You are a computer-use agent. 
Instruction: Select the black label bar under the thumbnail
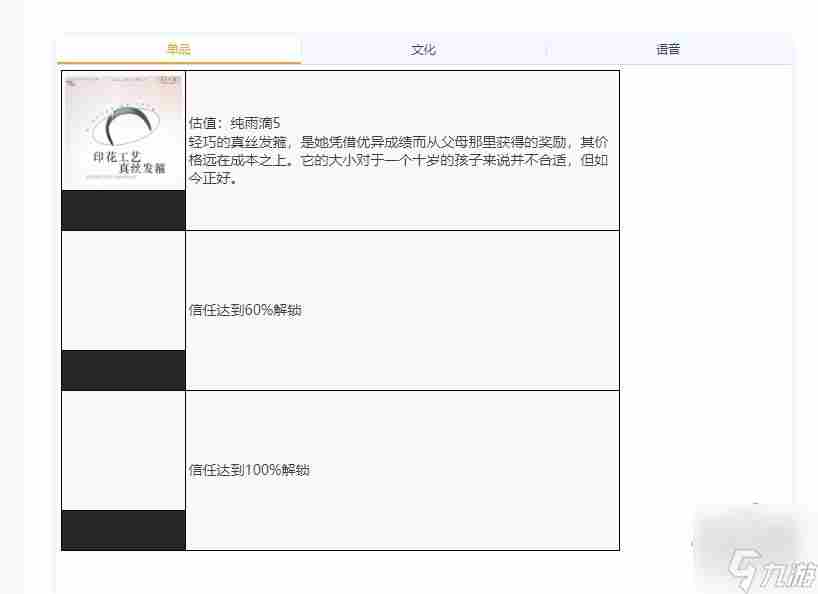point(122,209)
